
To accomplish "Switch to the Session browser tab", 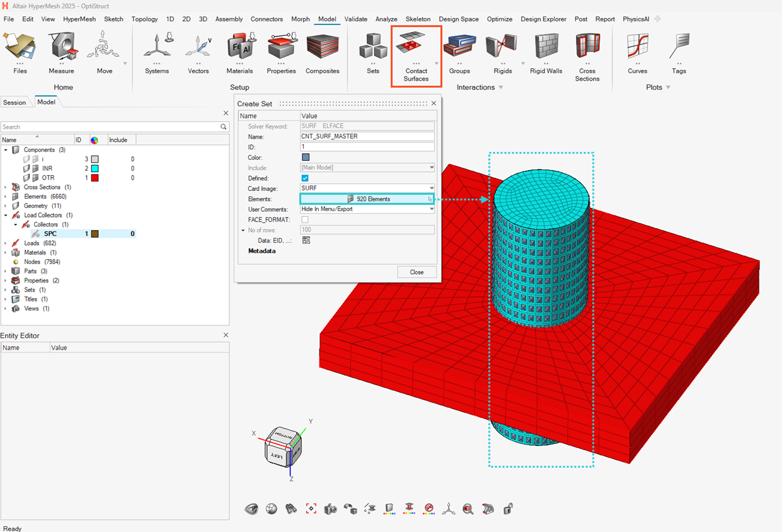I will 14,102.
